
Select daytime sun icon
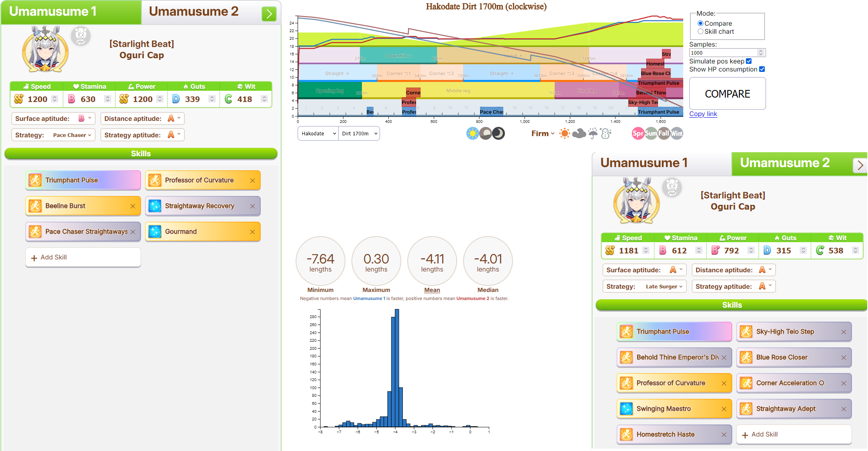pyautogui.click(x=473, y=133)
